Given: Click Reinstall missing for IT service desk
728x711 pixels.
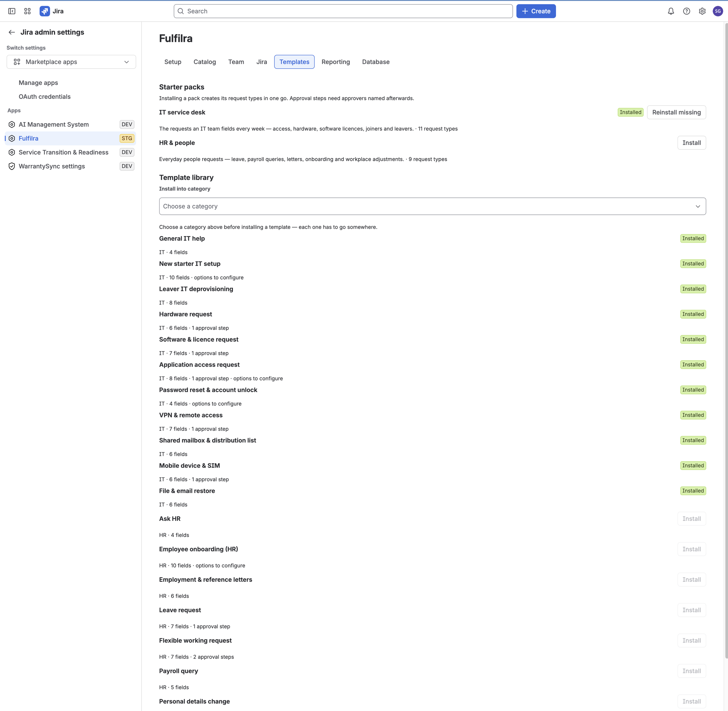Looking at the screenshot, I should [x=676, y=112].
